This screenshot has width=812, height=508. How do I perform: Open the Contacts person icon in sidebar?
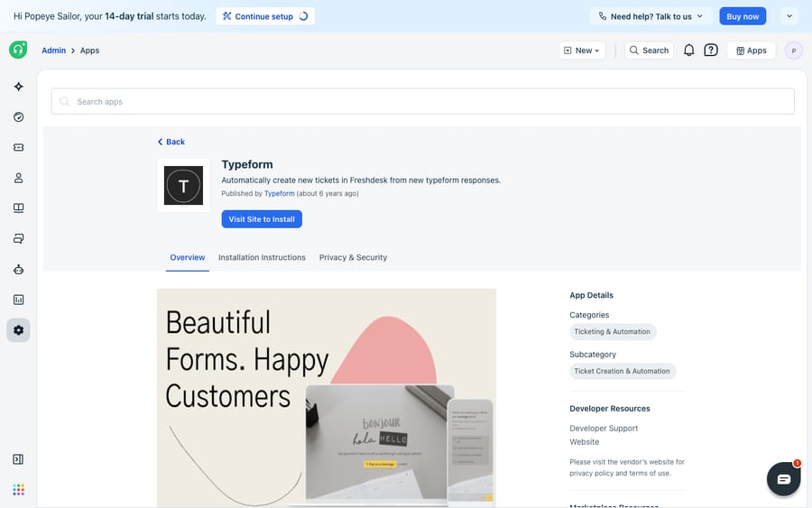19,178
